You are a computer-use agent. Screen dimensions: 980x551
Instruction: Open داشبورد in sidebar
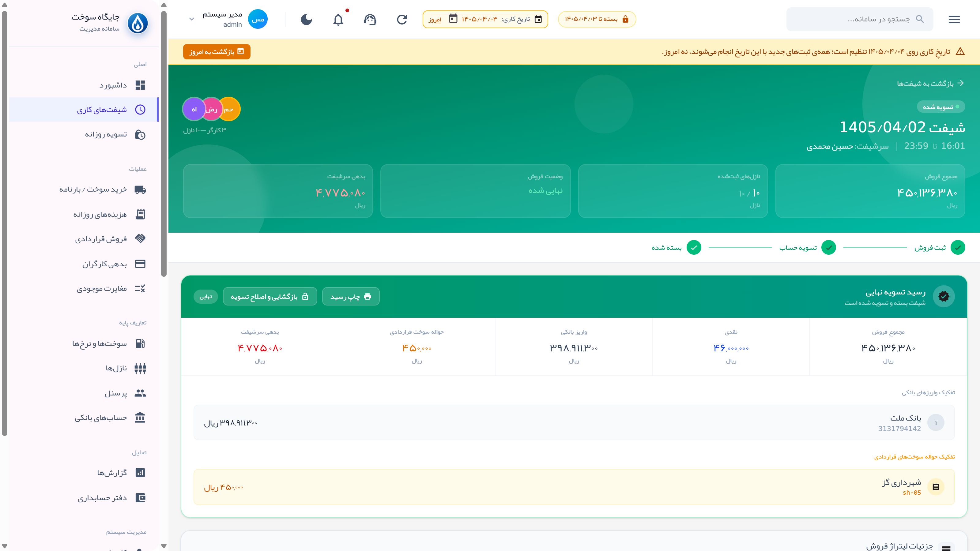coord(84,85)
